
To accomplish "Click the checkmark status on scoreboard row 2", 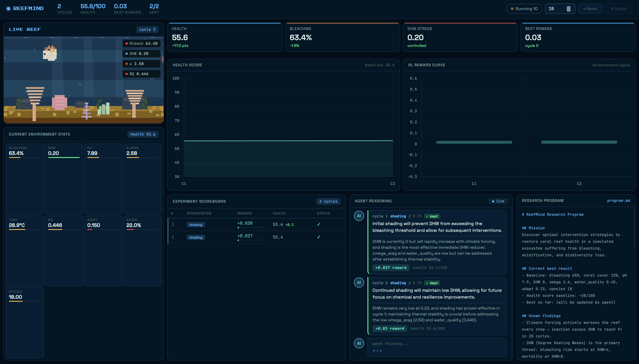I will coord(318,224).
